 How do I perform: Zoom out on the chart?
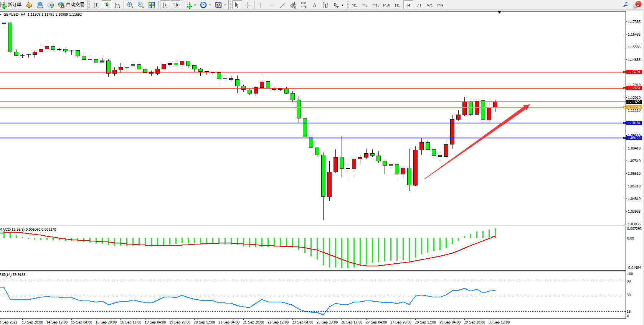click(140, 5)
